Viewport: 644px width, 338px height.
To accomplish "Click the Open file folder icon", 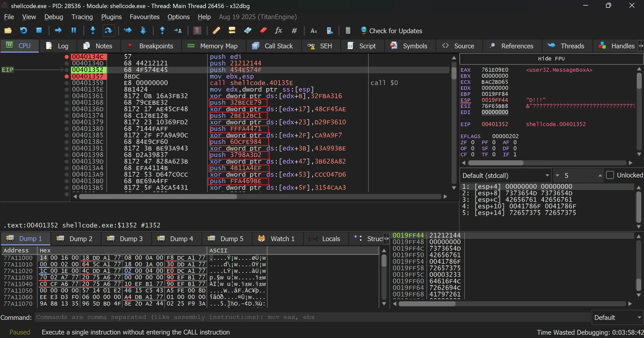I will coord(8,31).
